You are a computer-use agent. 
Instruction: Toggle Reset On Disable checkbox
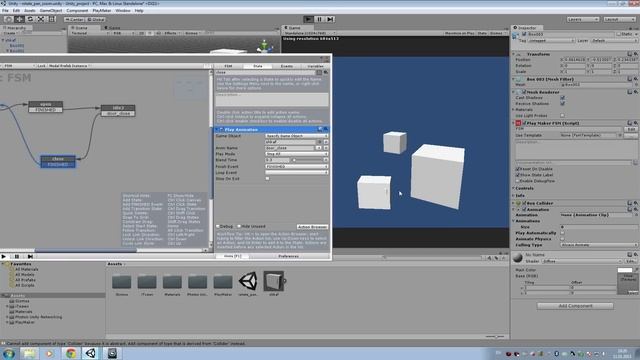coord(518,169)
